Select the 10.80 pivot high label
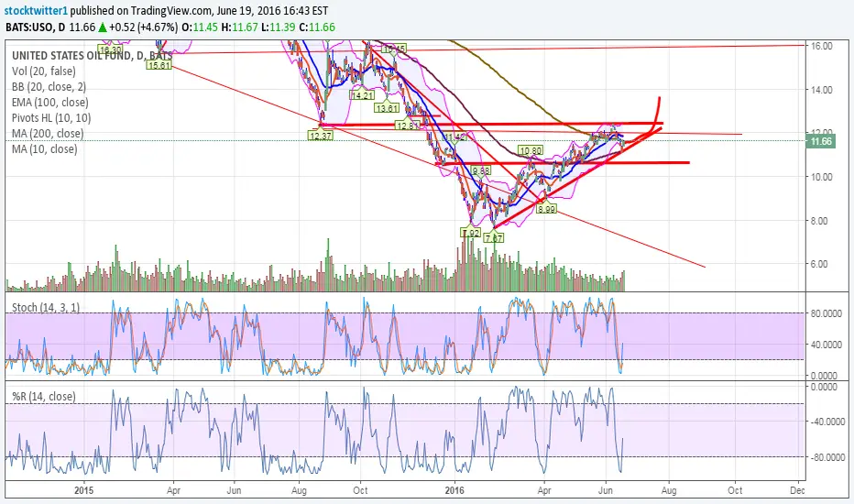This screenshot has height=504, width=854. tap(531, 150)
